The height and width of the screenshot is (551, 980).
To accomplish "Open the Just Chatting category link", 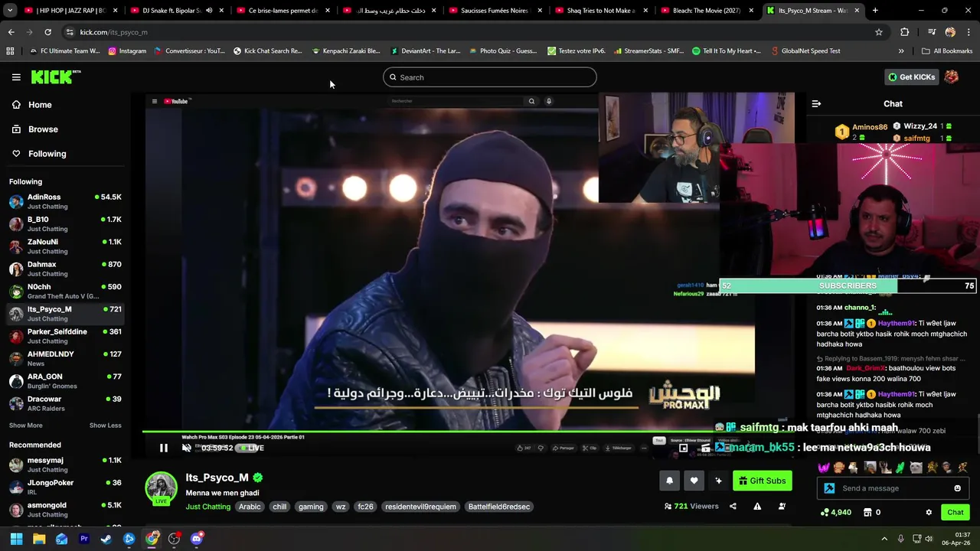I will pyautogui.click(x=207, y=507).
